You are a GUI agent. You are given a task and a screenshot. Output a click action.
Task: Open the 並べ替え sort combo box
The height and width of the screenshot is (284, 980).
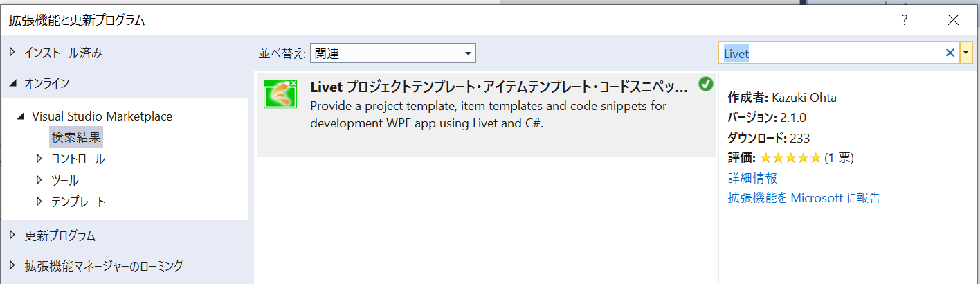392,53
